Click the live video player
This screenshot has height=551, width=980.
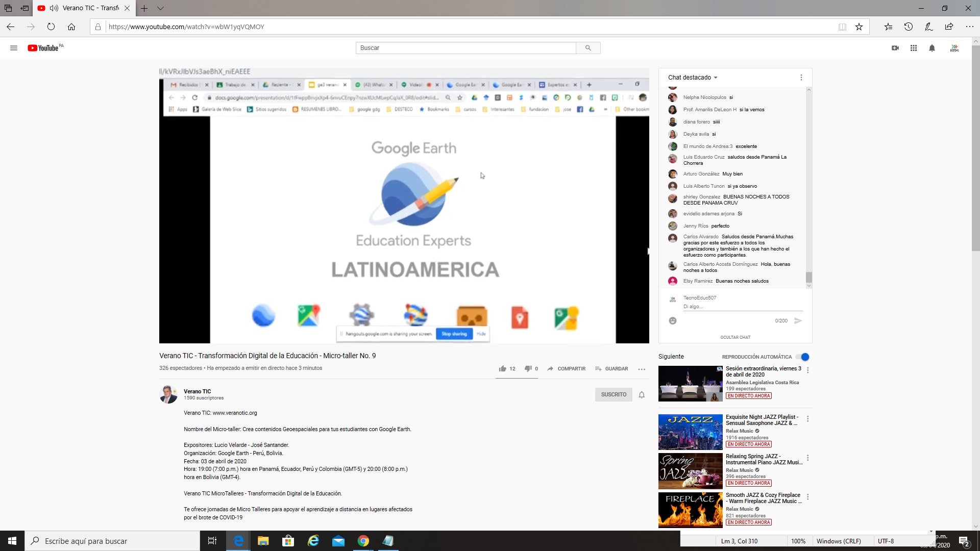click(404, 206)
